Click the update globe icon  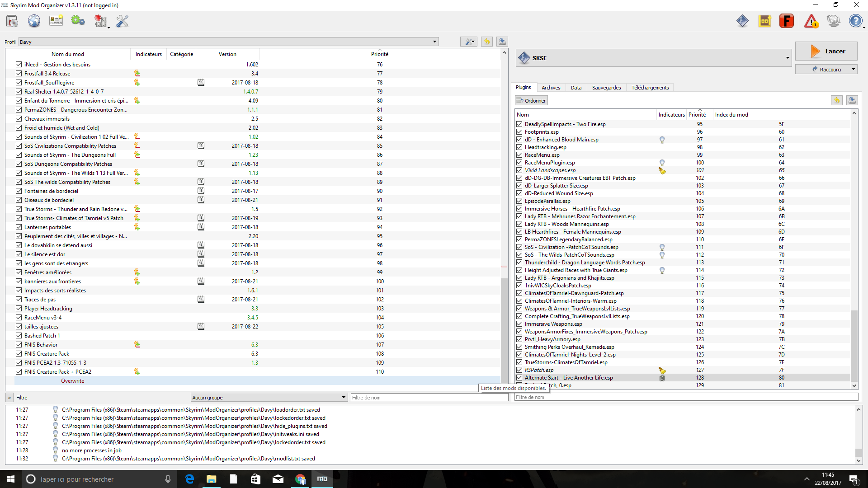click(x=833, y=21)
